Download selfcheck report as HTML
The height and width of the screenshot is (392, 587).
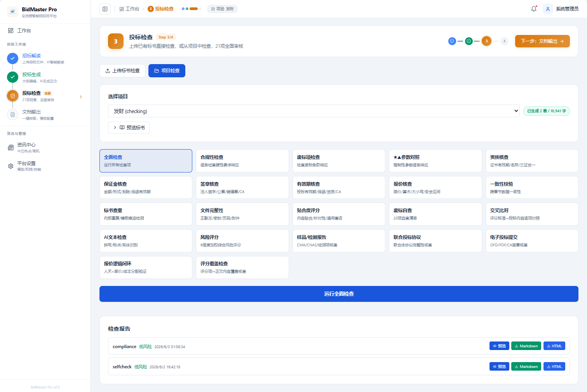554,366
